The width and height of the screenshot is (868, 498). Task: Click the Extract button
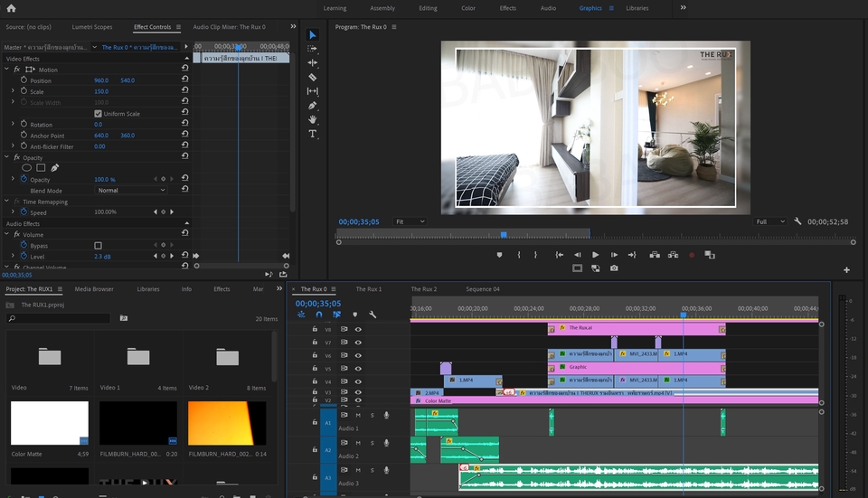[x=673, y=255]
